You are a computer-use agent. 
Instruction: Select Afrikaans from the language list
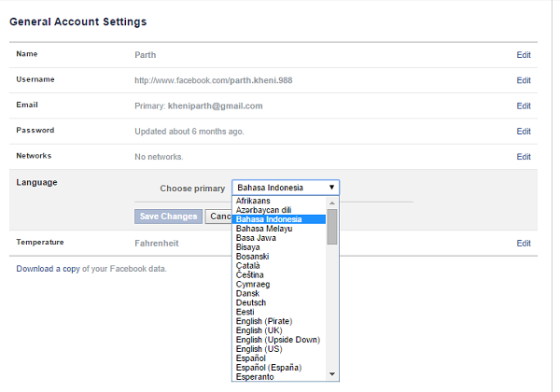(x=278, y=201)
